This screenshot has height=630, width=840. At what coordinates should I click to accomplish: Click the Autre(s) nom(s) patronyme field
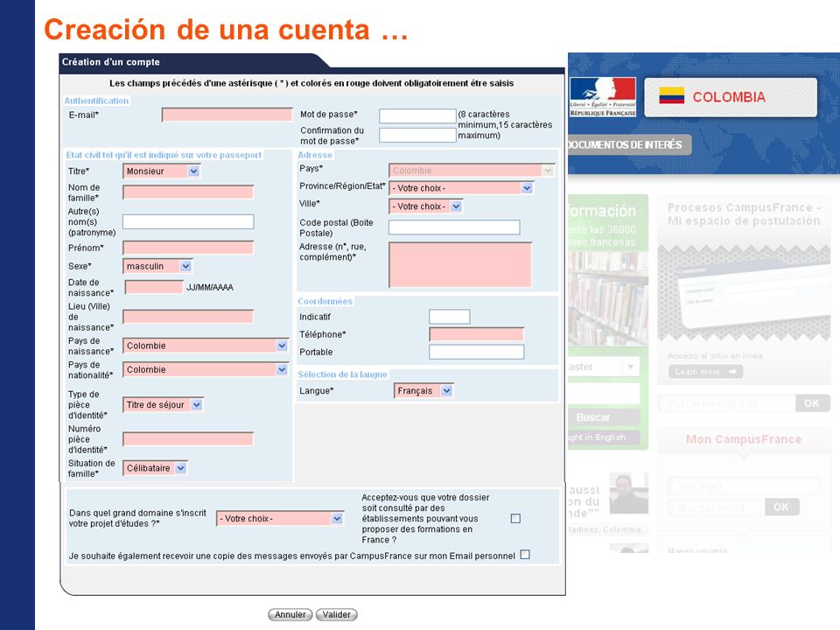188,221
